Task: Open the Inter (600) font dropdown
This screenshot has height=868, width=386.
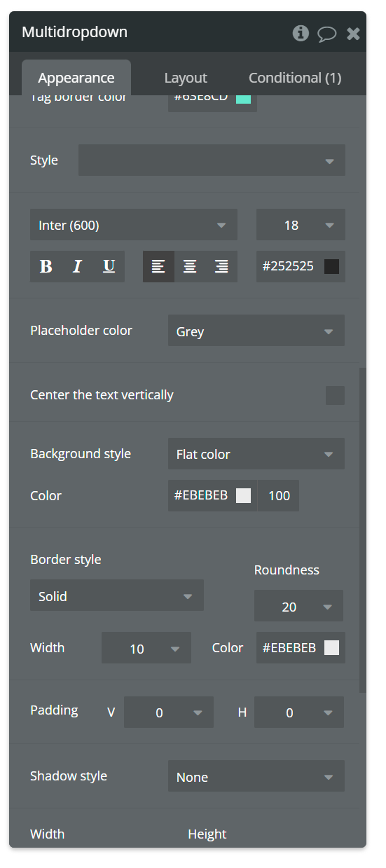Action: click(134, 225)
